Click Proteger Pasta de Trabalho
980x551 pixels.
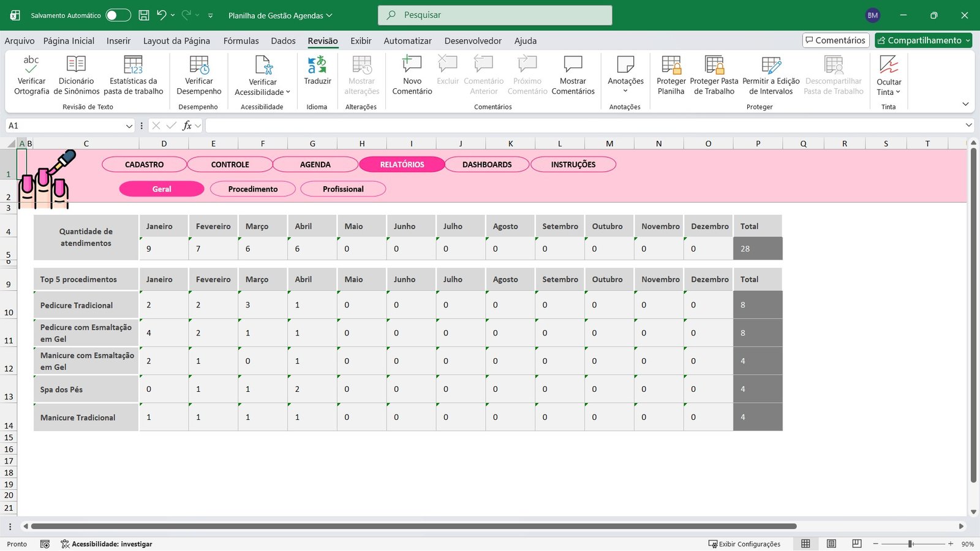pyautogui.click(x=714, y=75)
